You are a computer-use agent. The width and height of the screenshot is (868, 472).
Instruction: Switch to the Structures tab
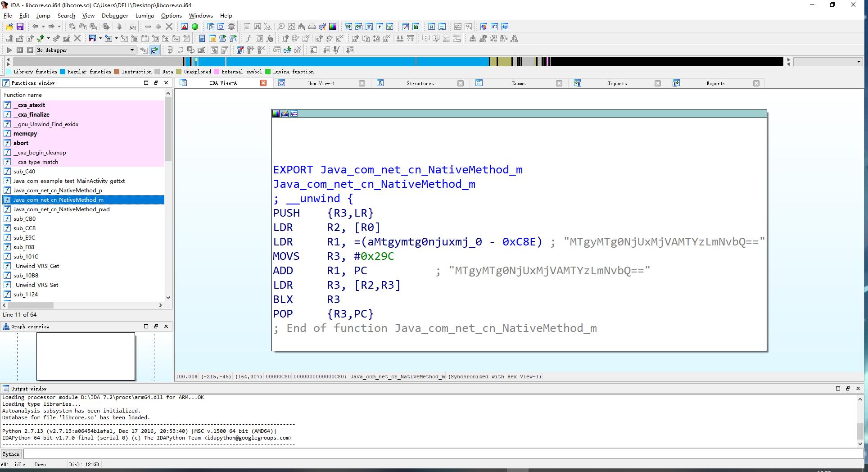pyautogui.click(x=420, y=83)
